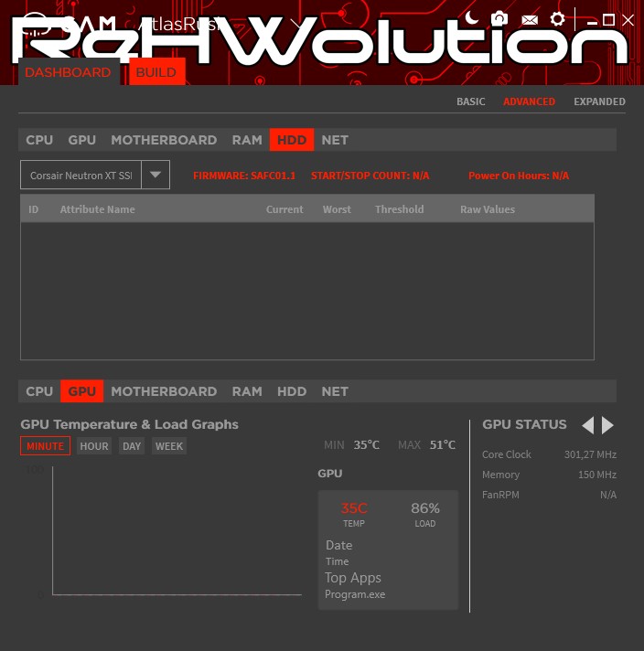Select the EXPANDED view mode
Screen dimensions: 644x651
coord(599,101)
